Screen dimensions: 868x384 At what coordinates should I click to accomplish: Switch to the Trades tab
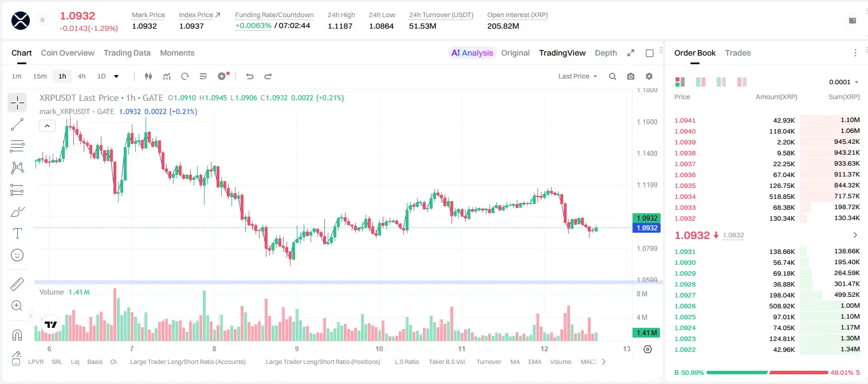click(738, 53)
